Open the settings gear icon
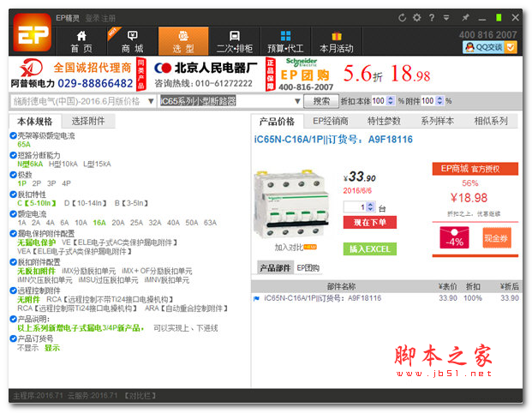The width and height of the screenshot is (532, 413). (x=416, y=17)
